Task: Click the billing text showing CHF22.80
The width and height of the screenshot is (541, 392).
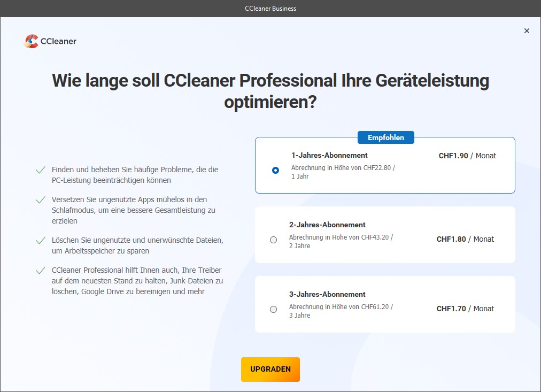Action: (x=343, y=172)
